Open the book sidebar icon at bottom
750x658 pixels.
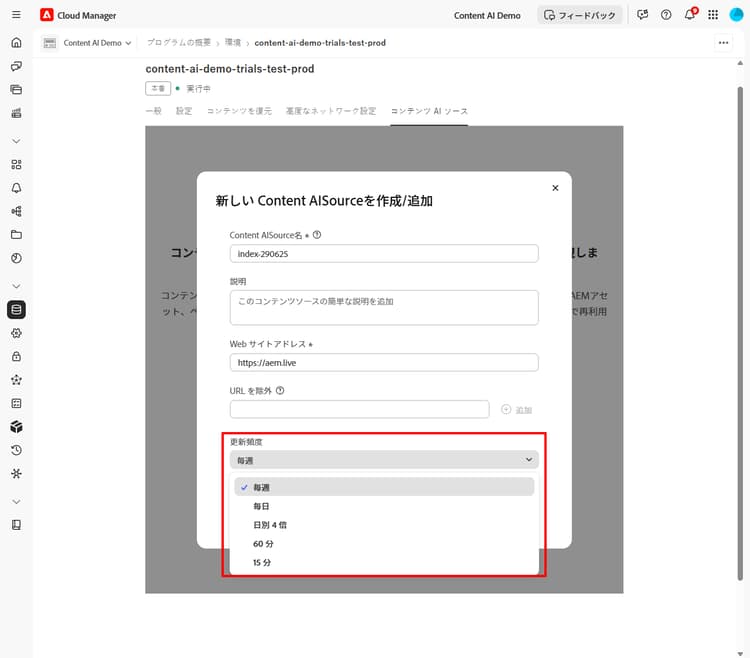tap(16, 525)
